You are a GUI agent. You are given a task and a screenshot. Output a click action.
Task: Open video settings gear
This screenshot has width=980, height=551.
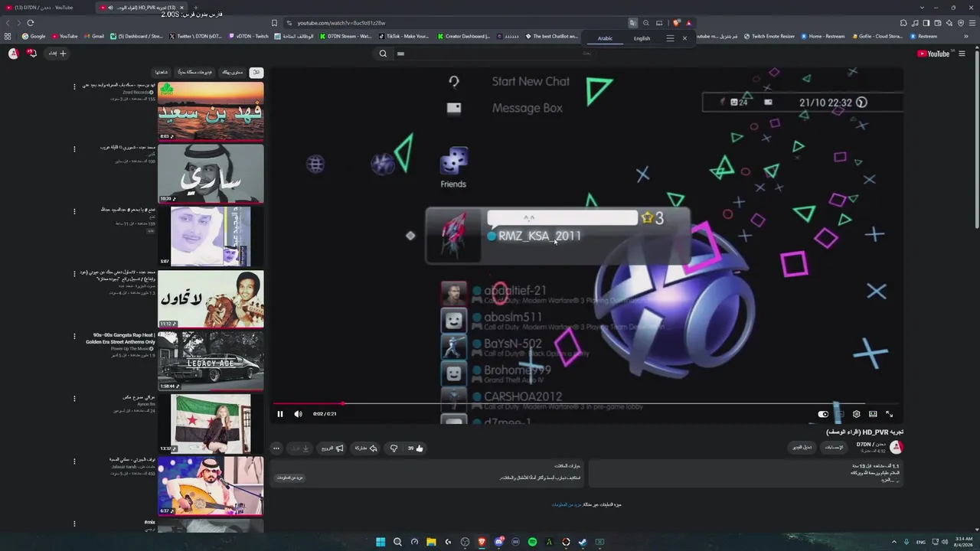[x=856, y=414]
